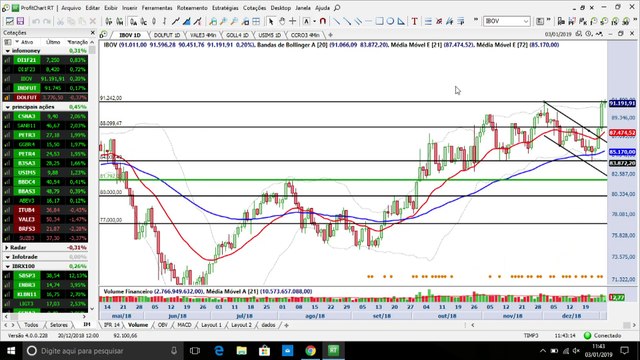Image resolution: width=640 pixels, height=360 pixels.
Task: Switch to the GOLL4 1D chart tab
Action: 238,35
